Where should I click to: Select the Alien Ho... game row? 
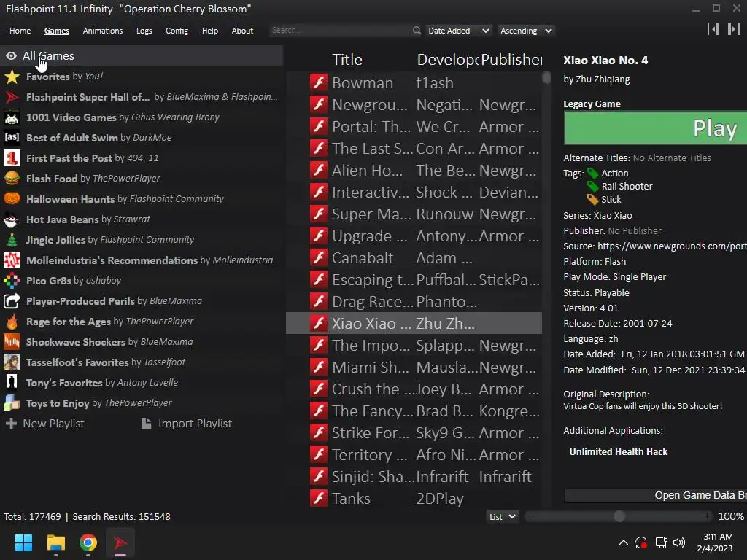414,171
